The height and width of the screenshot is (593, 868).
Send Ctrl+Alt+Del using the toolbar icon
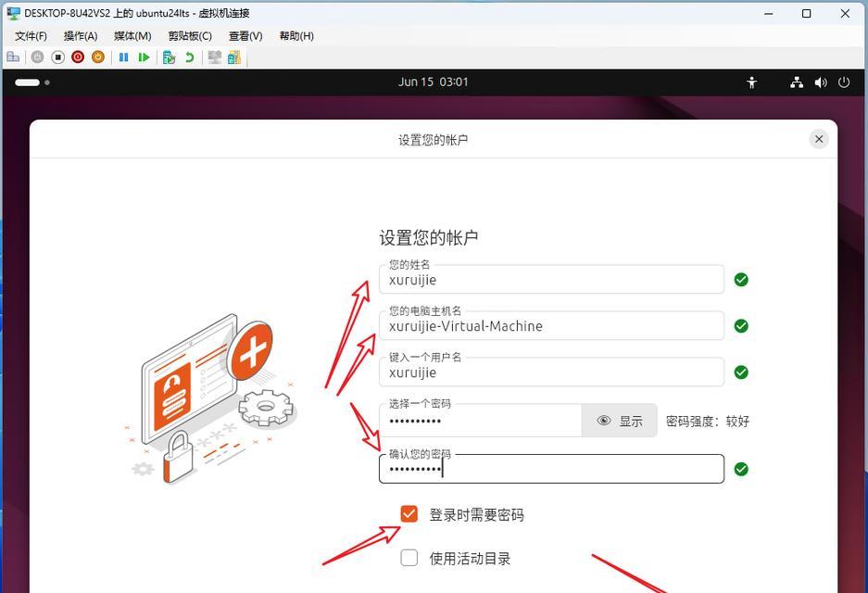point(13,57)
